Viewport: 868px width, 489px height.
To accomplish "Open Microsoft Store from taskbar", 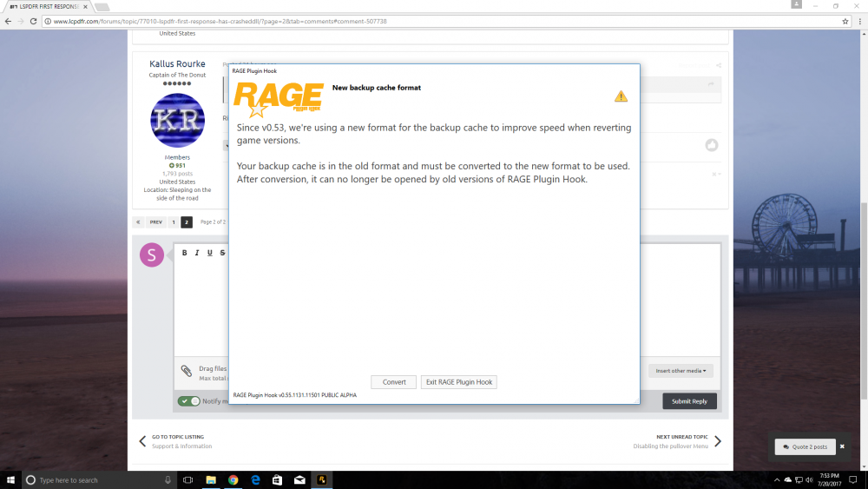I will [278, 480].
